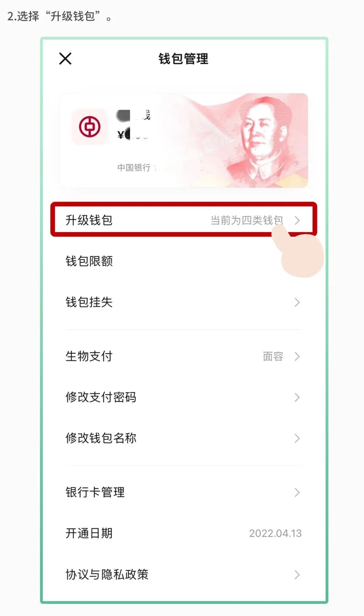The height and width of the screenshot is (616, 364).
Task: Open 协议与隐私政策
Action: [184, 574]
